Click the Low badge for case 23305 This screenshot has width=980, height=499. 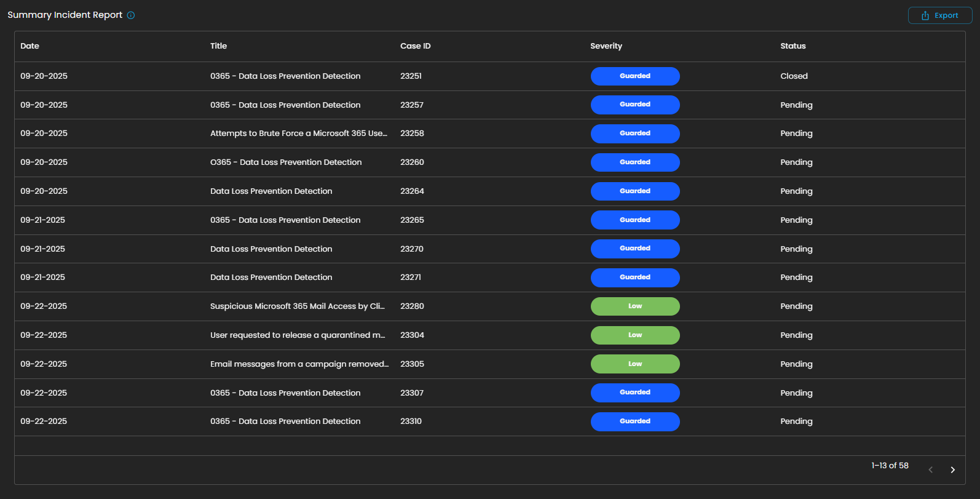[634, 364]
